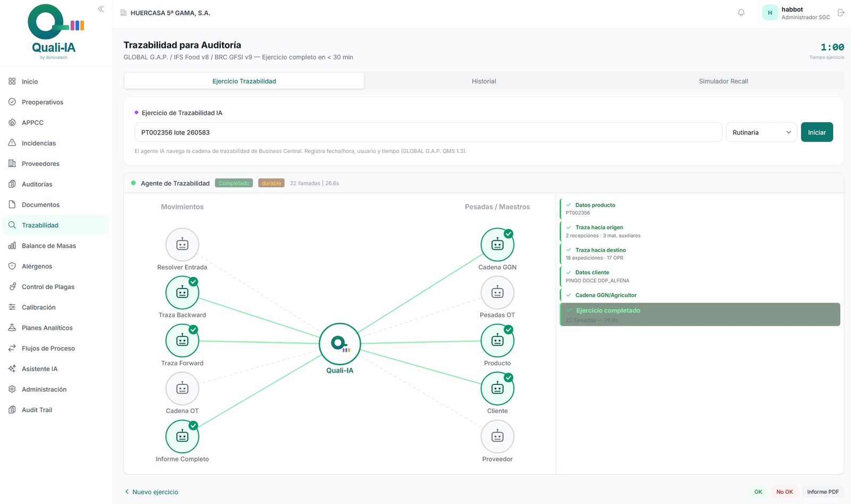Open the notifications bell

pos(741,13)
